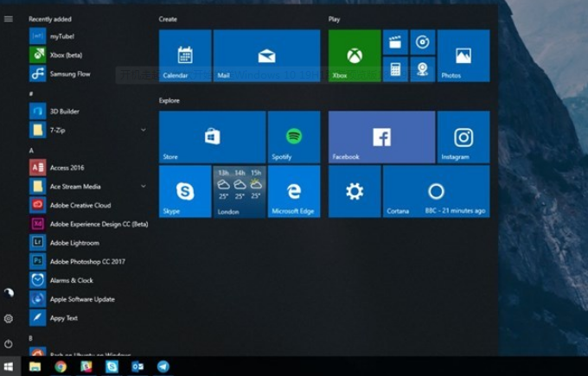This screenshot has height=376, width=588.
Task: Open the 7-Zip folder entry
Action: 89,130
